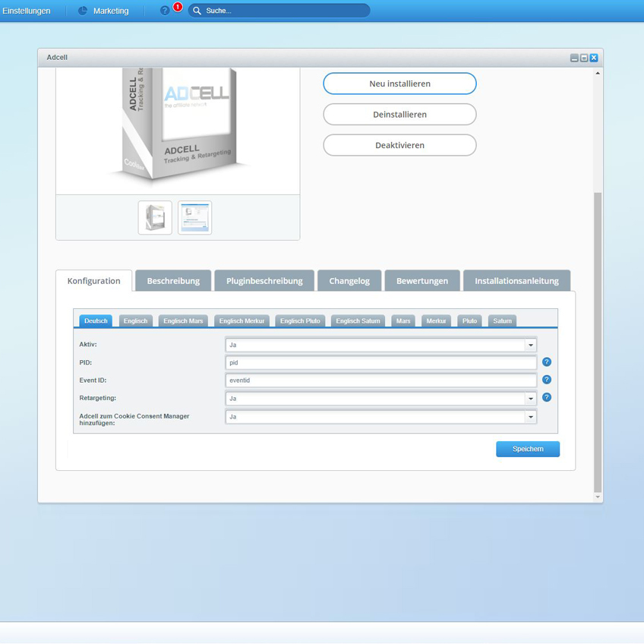The width and height of the screenshot is (644, 644).
Task: Open the red notification badge in top bar
Action: pos(178,7)
